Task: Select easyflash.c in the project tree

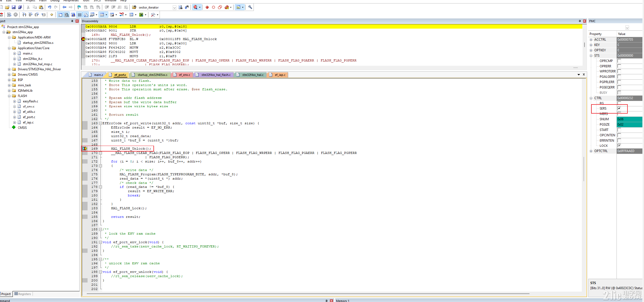Action: click(30, 101)
